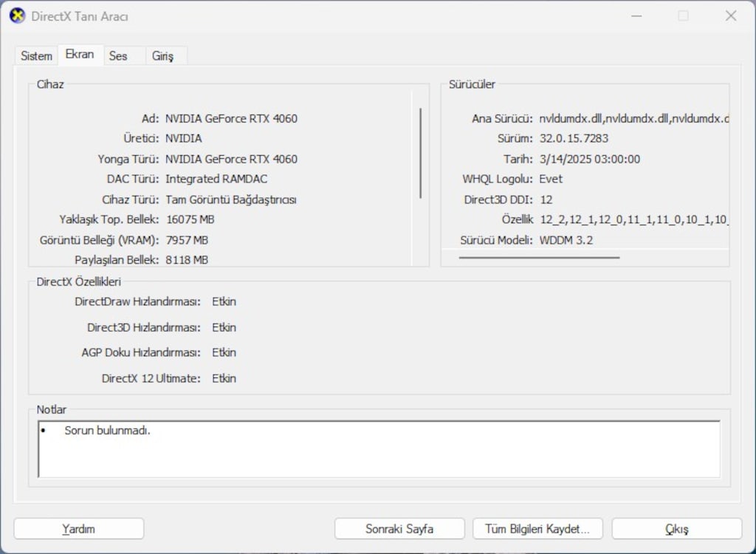756x554 pixels.
Task: Click the Sürücüler panel horizontal scrollbar
Action: coord(539,258)
